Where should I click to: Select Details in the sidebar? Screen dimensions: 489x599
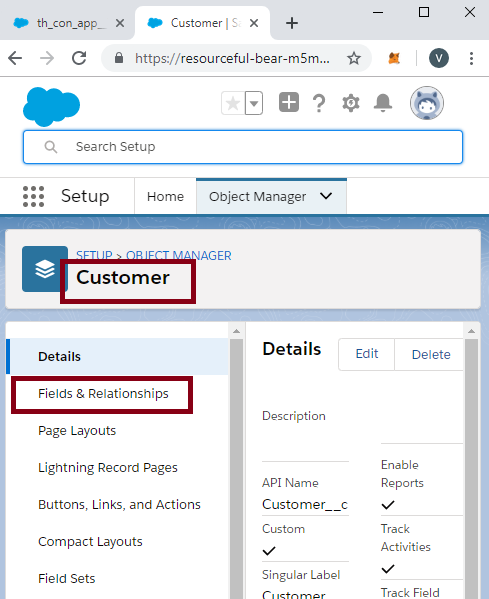point(117,356)
